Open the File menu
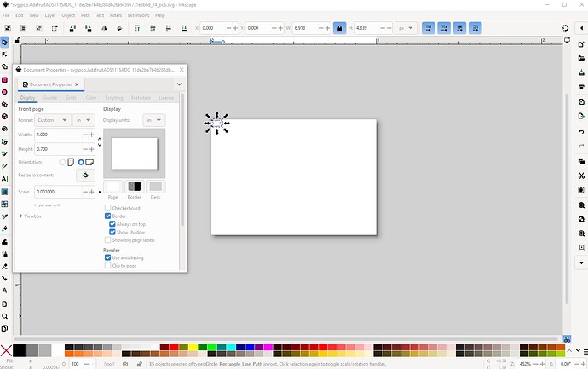 (x=6, y=15)
